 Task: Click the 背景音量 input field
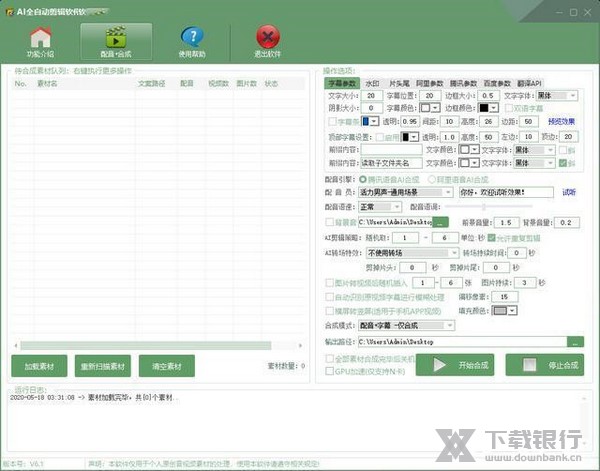tap(566, 222)
